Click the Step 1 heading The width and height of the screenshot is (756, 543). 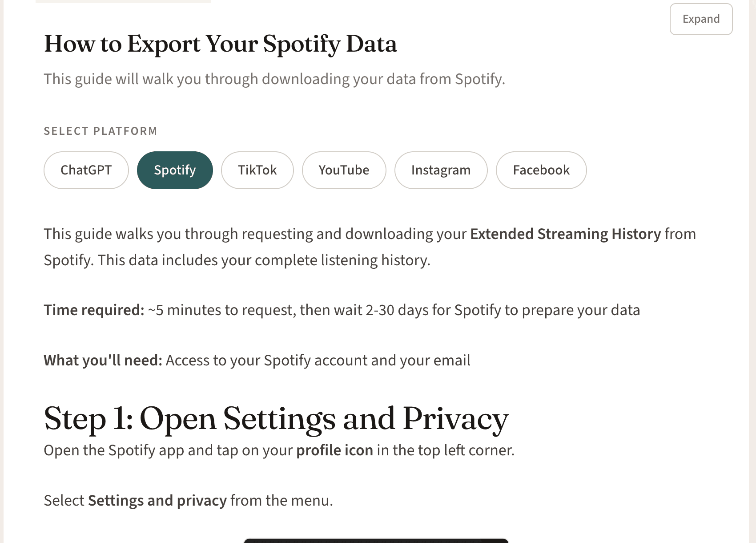pos(276,417)
